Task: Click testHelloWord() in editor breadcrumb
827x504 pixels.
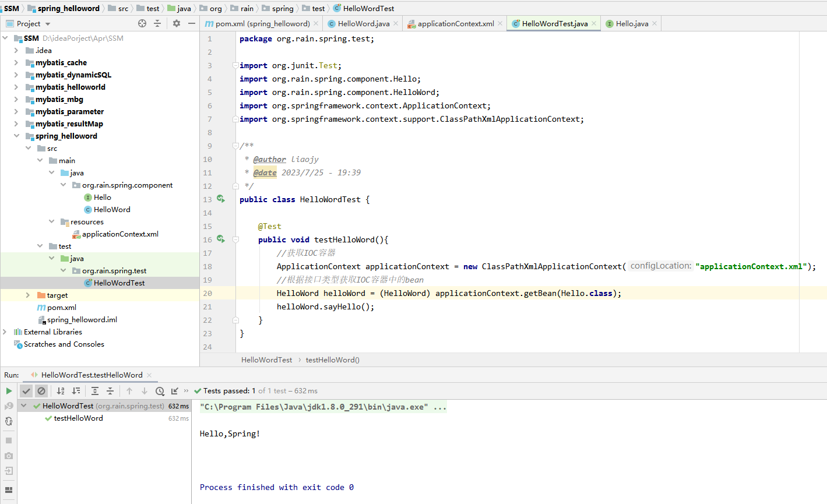Action: tap(333, 360)
